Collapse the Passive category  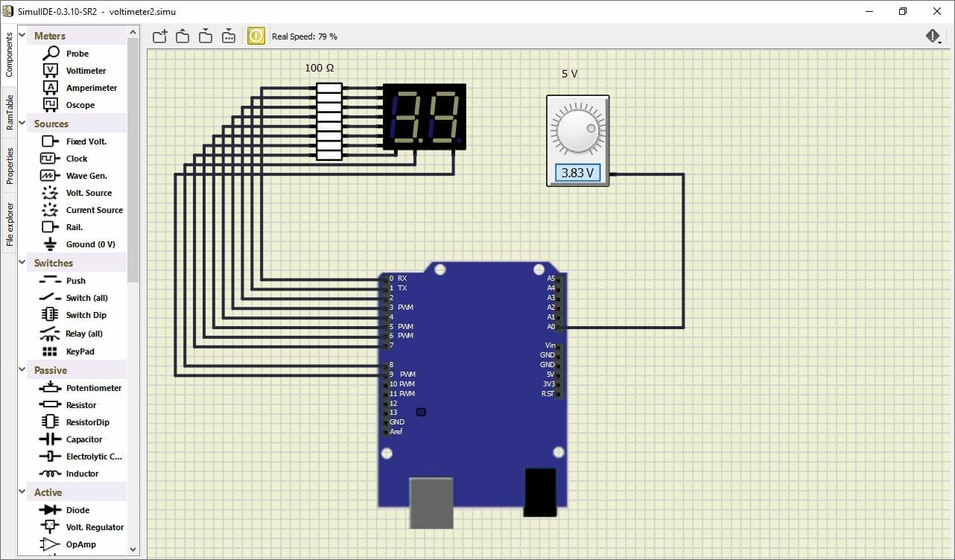22,370
